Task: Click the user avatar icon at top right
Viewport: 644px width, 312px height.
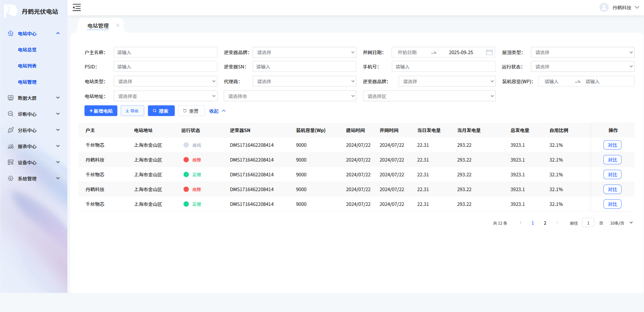Action: [604, 8]
